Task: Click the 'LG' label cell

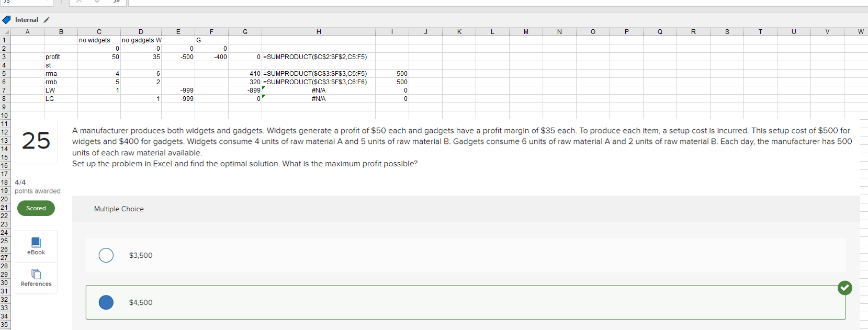Action: point(61,99)
